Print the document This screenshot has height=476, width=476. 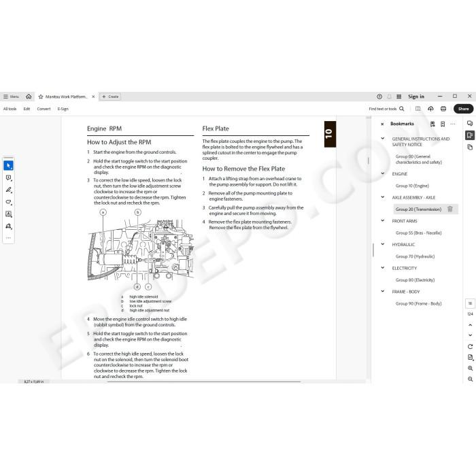point(443,109)
